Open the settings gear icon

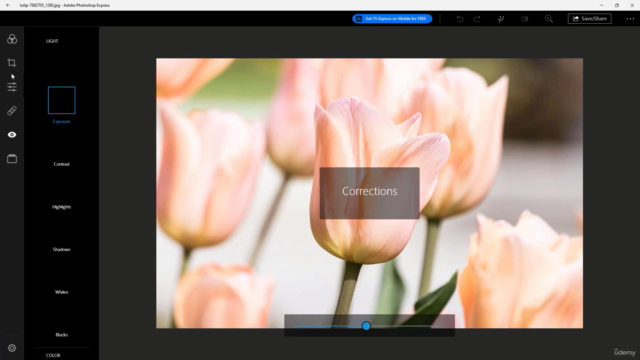click(12, 348)
